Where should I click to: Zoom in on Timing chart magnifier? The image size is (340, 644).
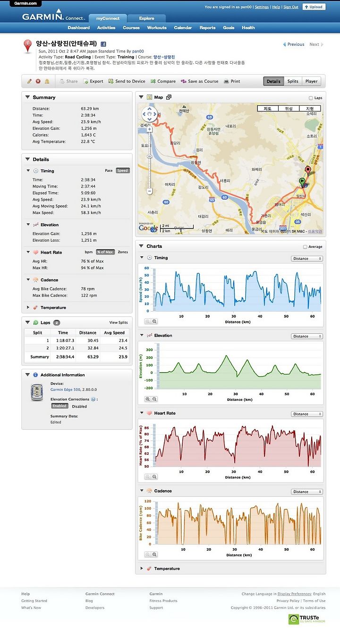147,321
